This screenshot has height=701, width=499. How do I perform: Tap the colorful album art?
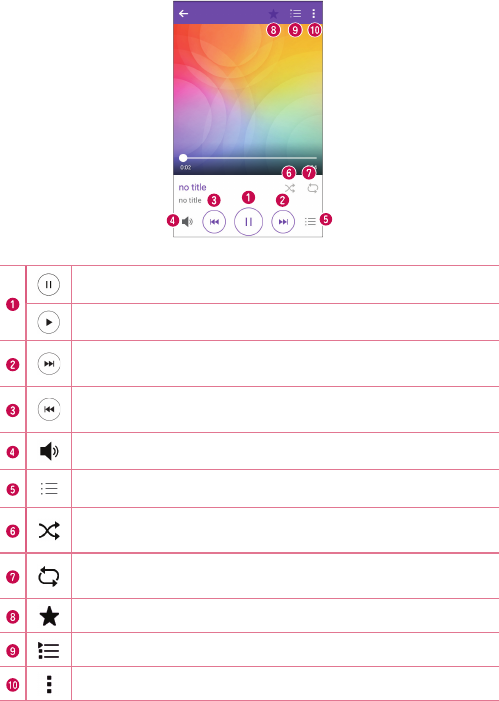coord(248,89)
